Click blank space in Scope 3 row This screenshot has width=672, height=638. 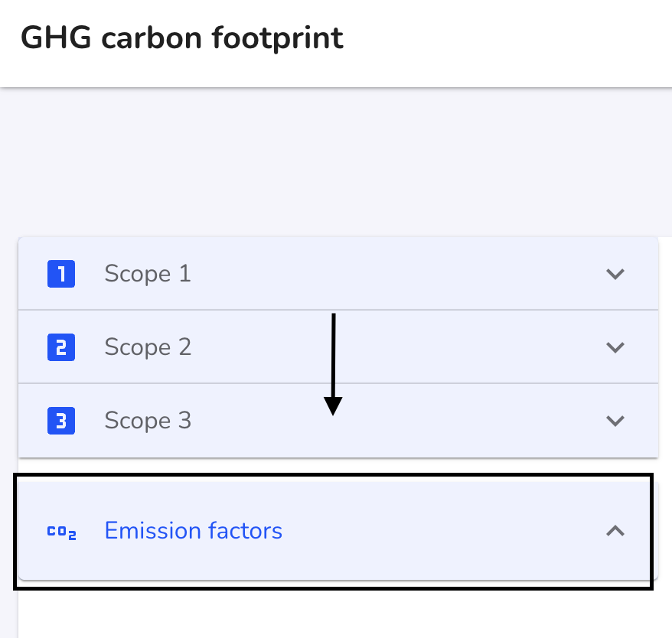click(450, 421)
